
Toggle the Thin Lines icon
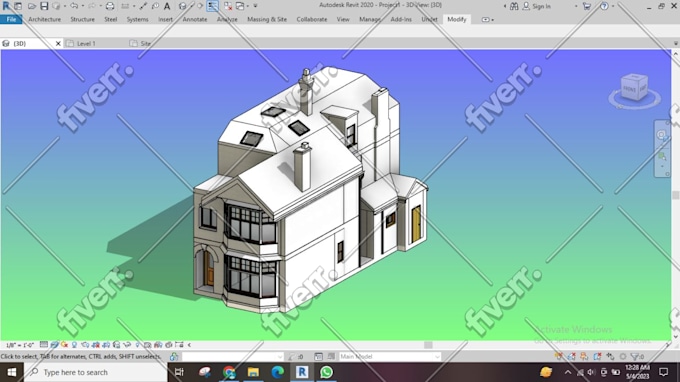click(x=212, y=6)
